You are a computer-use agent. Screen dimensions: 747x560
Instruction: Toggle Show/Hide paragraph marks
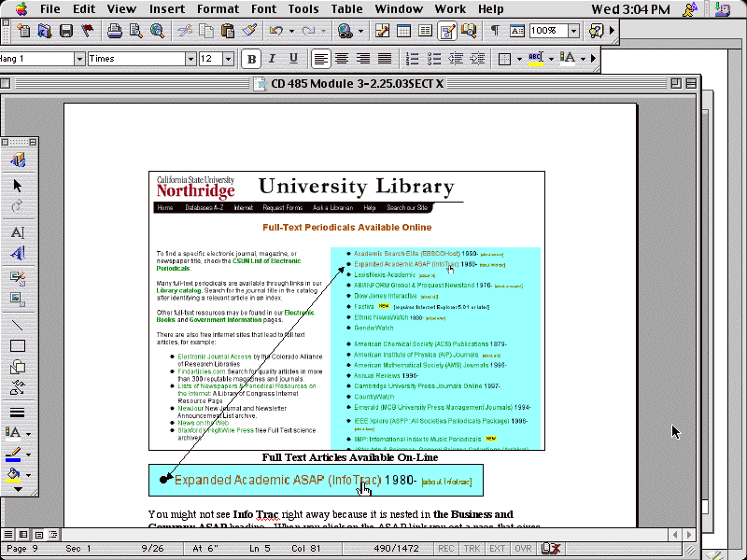tap(495, 32)
